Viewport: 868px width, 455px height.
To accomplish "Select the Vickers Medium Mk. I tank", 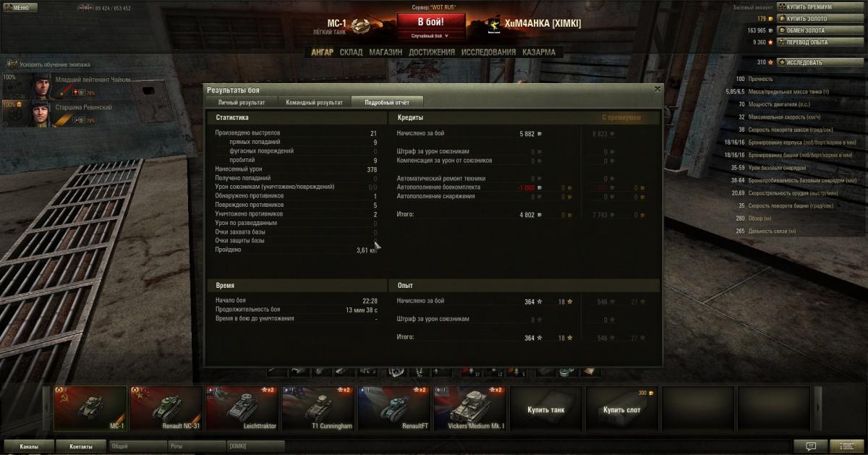I will (x=469, y=409).
